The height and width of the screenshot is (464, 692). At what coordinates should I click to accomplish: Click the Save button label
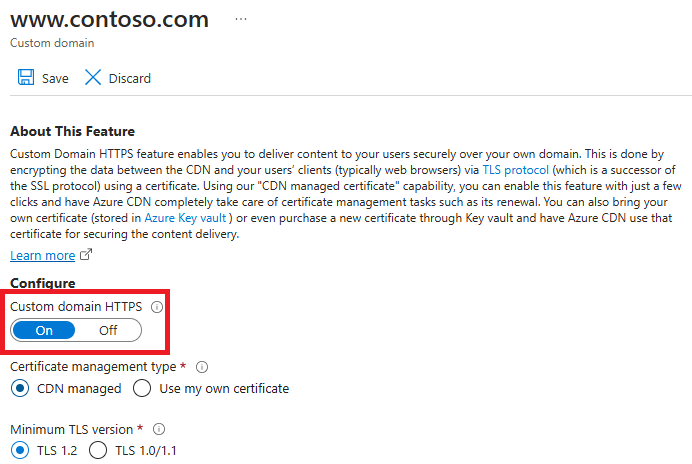click(55, 79)
